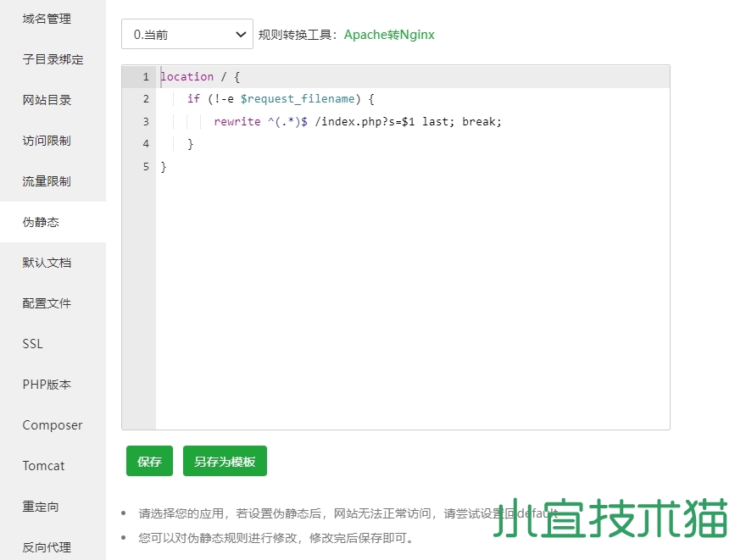Go to 访问限制 settings
Image resolution: width=746 pixels, height=560 pixels.
pos(47,141)
